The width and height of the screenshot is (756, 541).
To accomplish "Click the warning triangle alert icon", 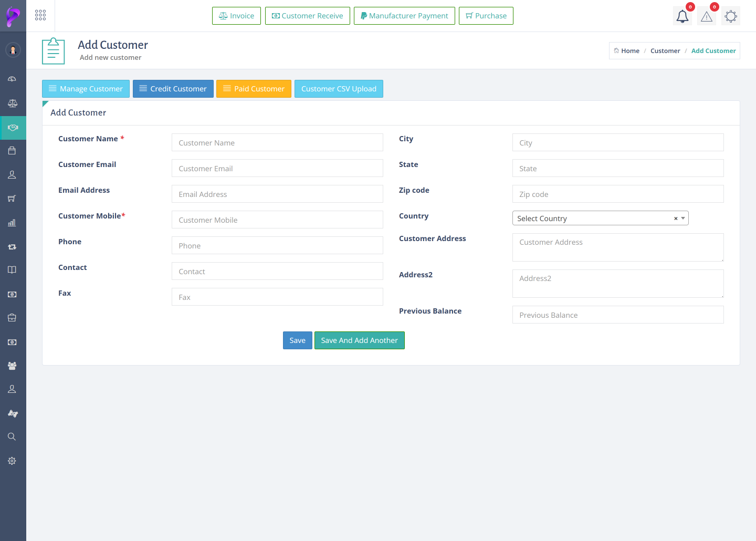I will [x=707, y=16].
